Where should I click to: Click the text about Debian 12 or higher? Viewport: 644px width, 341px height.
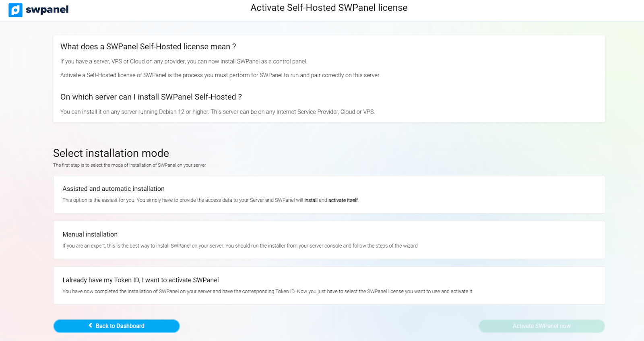(217, 112)
